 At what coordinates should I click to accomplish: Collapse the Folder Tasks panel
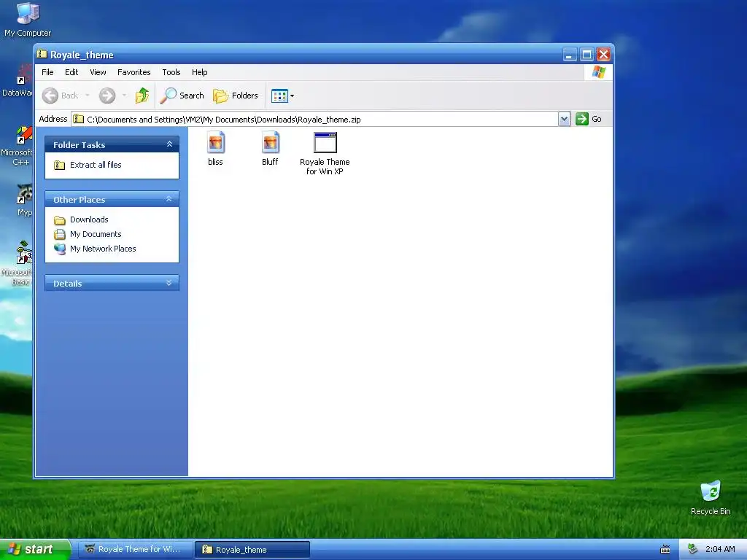pos(169,144)
